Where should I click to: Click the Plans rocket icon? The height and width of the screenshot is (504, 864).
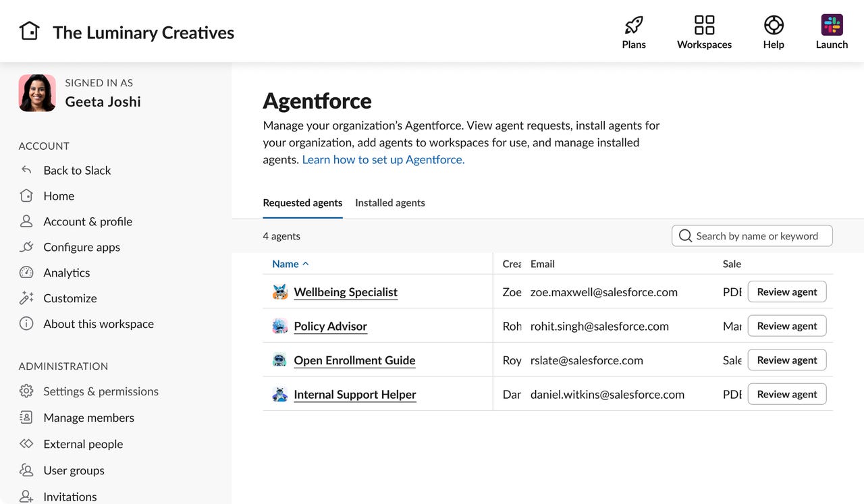click(x=633, y=24)
